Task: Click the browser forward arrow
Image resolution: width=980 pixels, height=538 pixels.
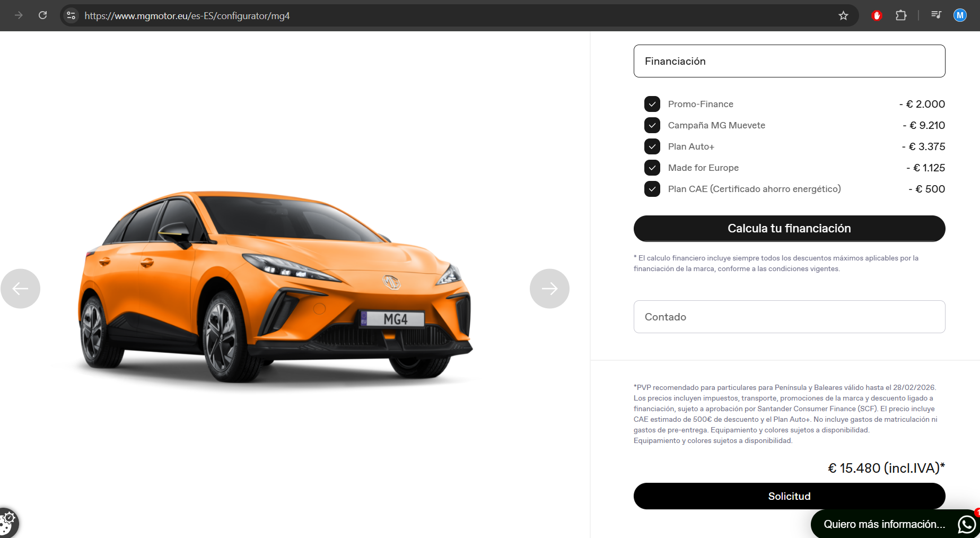Action: pyautogui.click(x=19, y=15)
